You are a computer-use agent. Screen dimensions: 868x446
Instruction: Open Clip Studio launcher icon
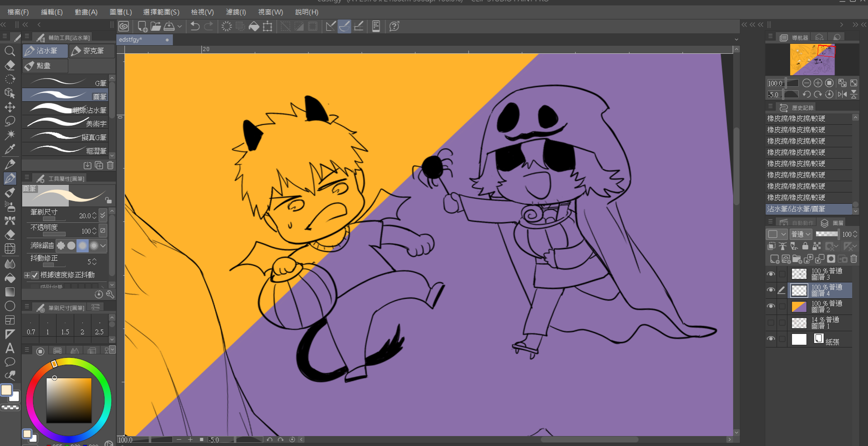pos(123,26)
